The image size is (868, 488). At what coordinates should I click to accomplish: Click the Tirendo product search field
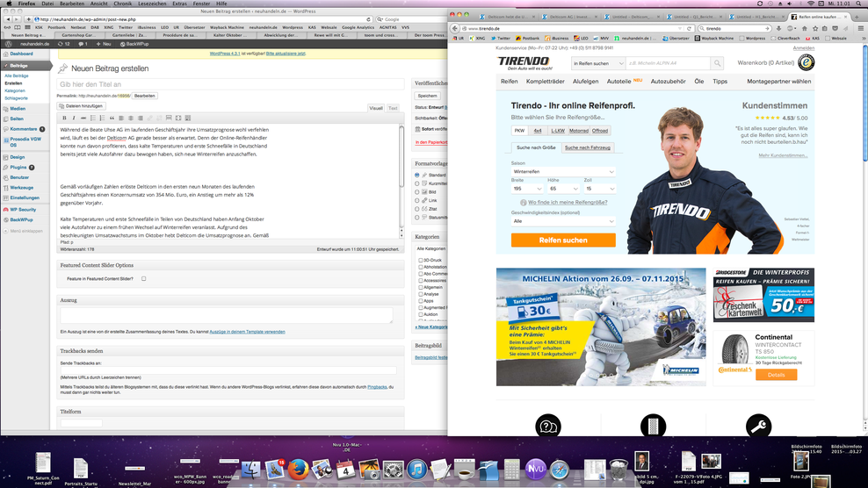pyautogui.click(x=669, y=63)
